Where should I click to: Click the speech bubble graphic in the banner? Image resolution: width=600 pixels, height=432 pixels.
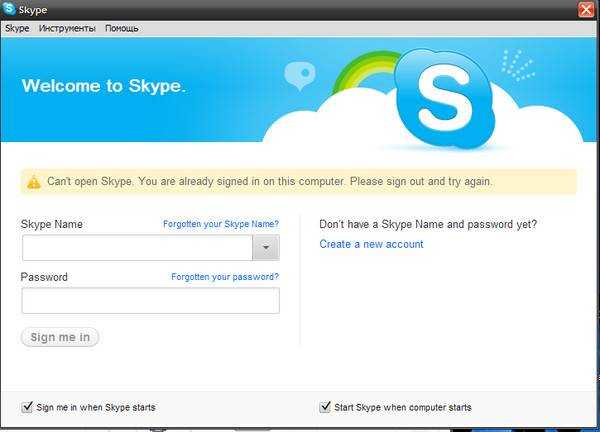point(300,75)
